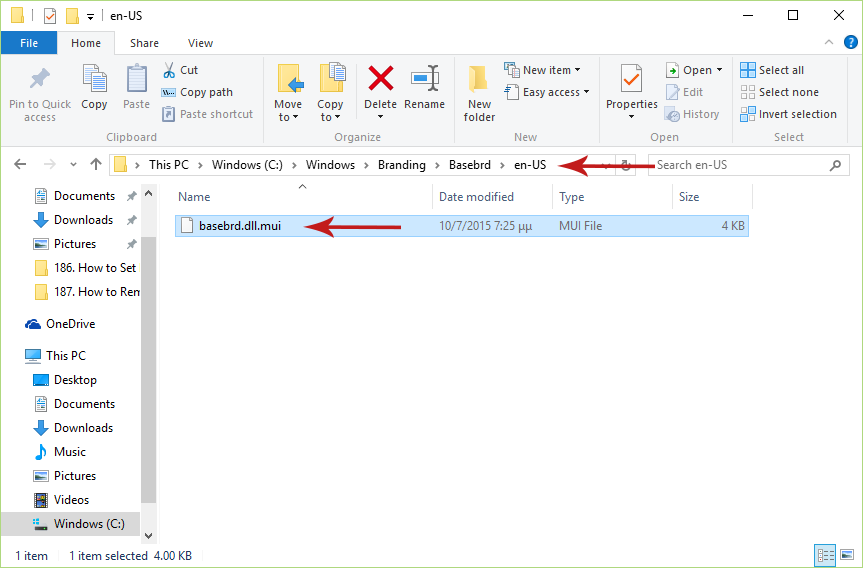The height and width of the screenshot is (568, 863).
Task: Click navigation pane scroll up arrow
Action: (x=148, y=193)
